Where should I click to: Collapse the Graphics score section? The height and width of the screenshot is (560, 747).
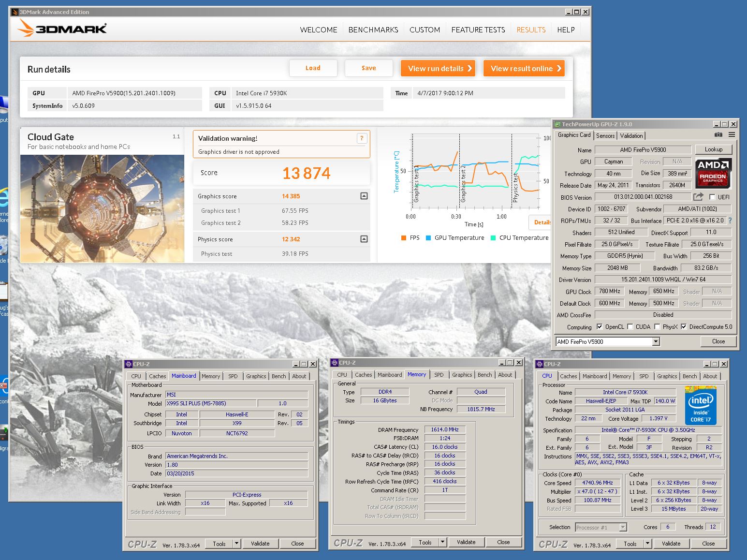click(x=364, y=196)
